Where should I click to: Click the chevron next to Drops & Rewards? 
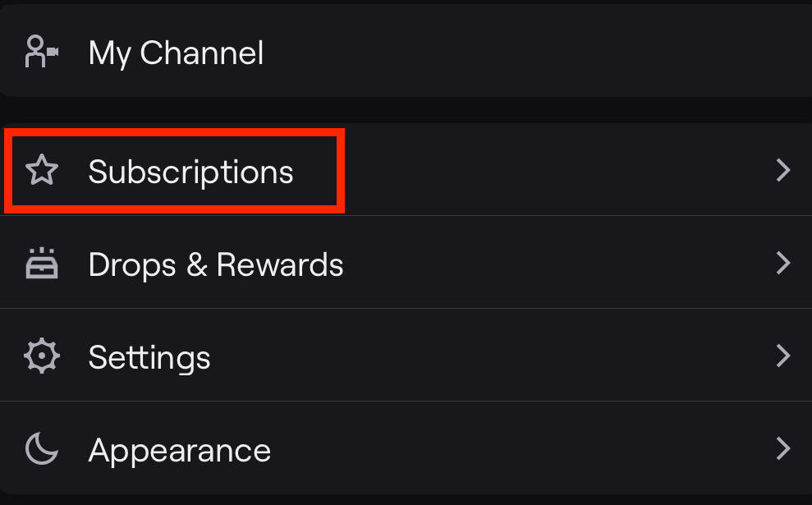(x=782, y=264)
